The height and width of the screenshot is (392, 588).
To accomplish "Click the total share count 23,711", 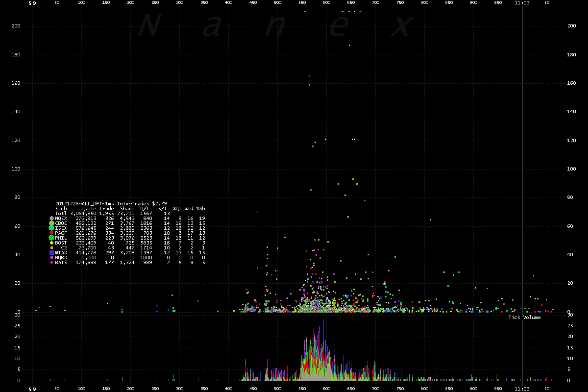I will 126,213.
